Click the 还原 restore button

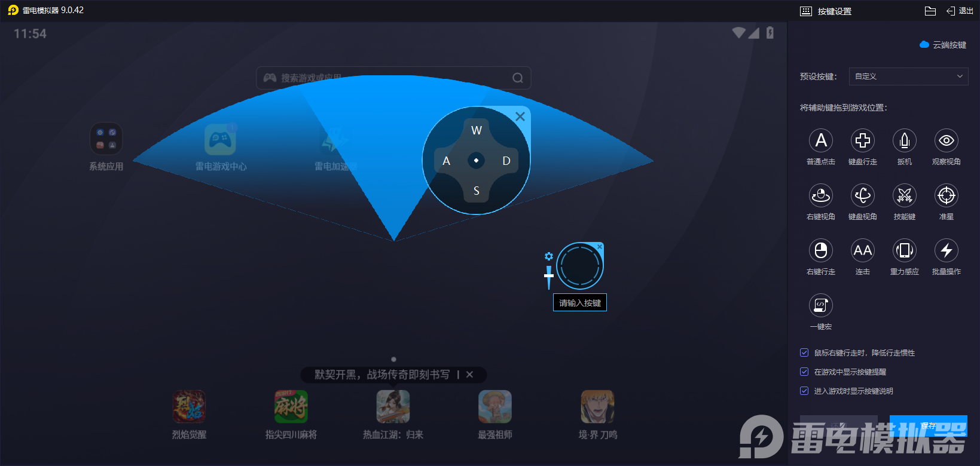click(839, 425)
